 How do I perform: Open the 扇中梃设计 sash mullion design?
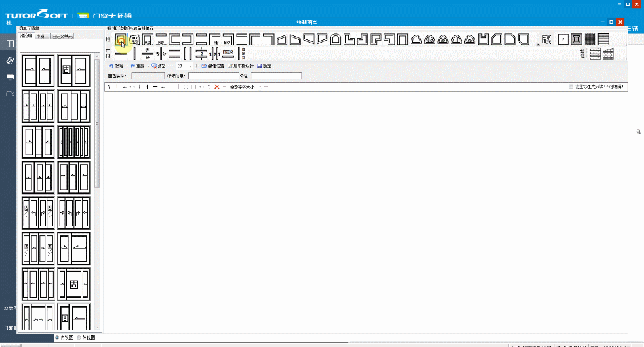(x=241, y=66)
